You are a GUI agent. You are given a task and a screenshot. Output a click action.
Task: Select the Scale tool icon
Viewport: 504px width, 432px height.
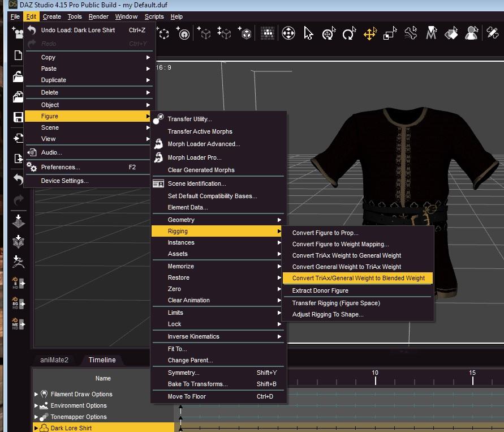point(390,34)
